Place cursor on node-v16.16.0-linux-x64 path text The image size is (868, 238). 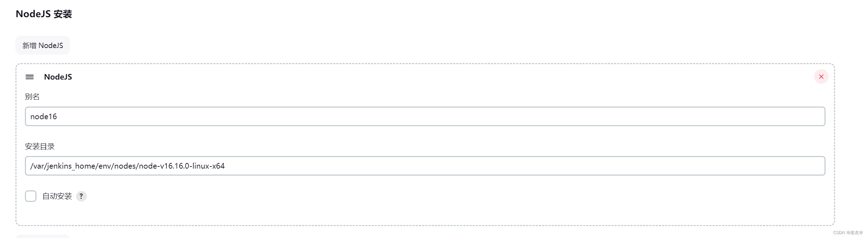[182, 166]
